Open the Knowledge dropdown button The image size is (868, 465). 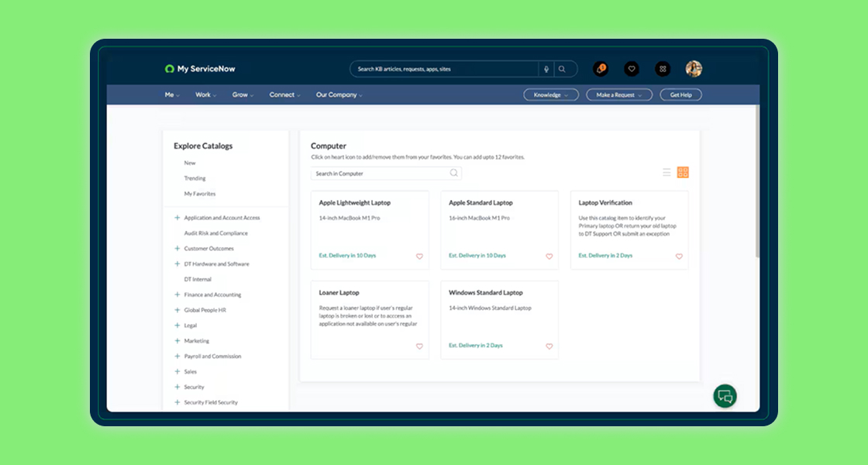(x=551, y=95)
